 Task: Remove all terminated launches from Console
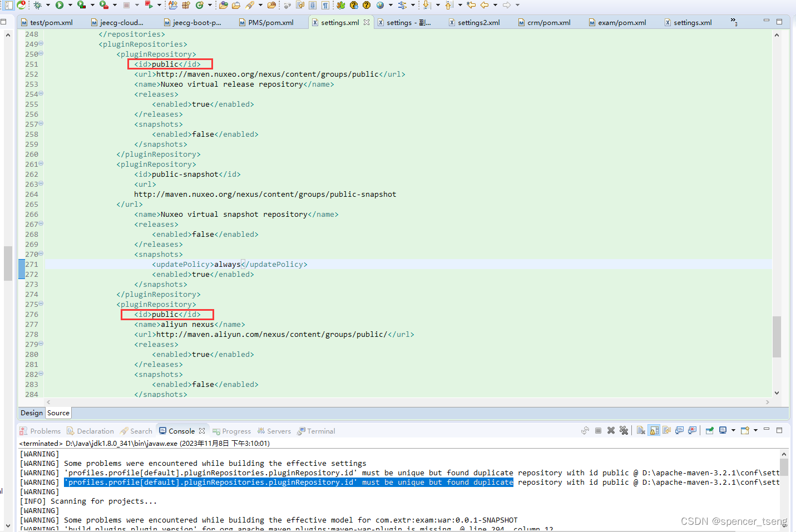click(624, 430)
